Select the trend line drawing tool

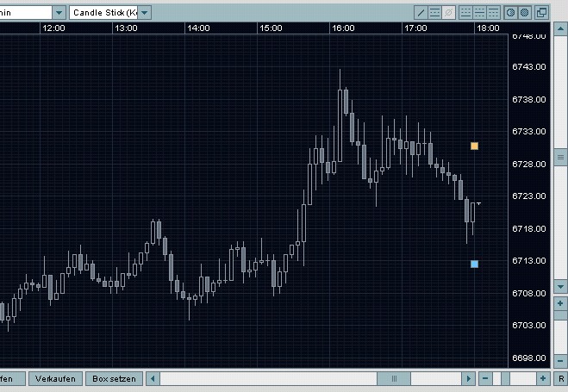pyautogui.click(x=421, y=13)
